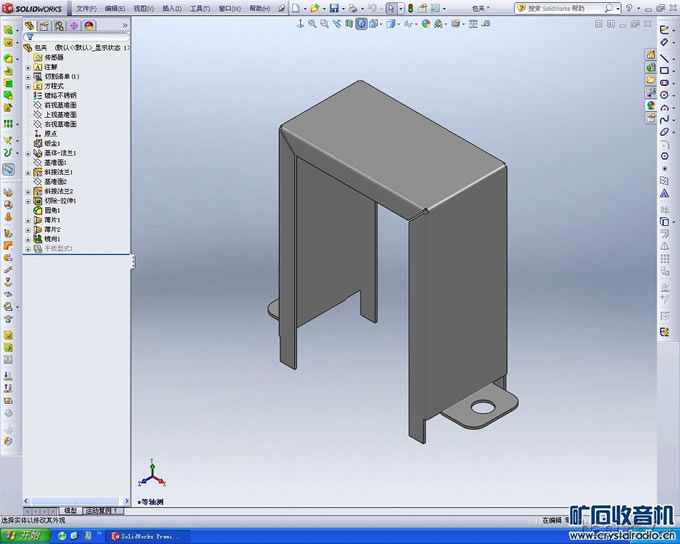
Task: Click the New document icon
Action: pyautogui.click(x=295, y=8)
